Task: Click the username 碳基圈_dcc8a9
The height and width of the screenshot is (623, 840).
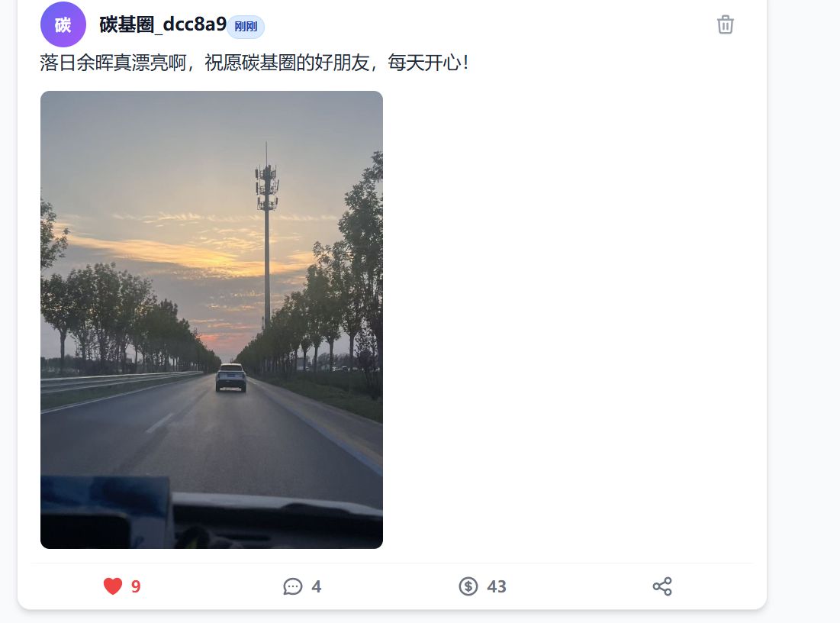Action: (x=163, y=24)
